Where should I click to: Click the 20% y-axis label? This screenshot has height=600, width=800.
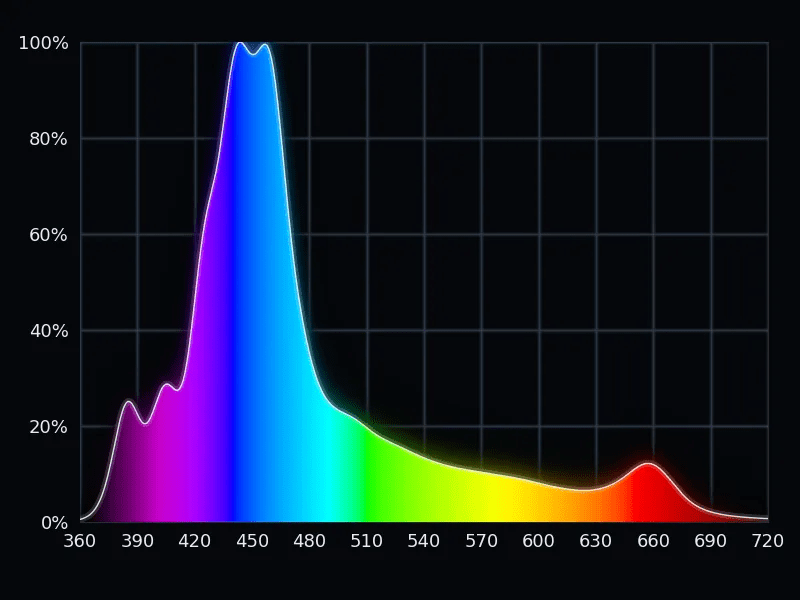[x=48, y=427]
